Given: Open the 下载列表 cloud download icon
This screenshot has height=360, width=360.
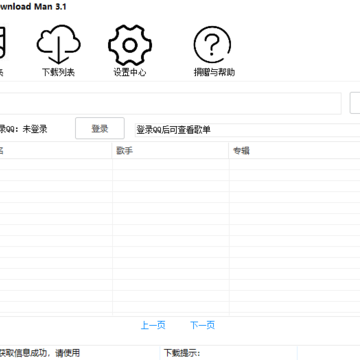Looking at the screenshot, I should coord(59,44).
